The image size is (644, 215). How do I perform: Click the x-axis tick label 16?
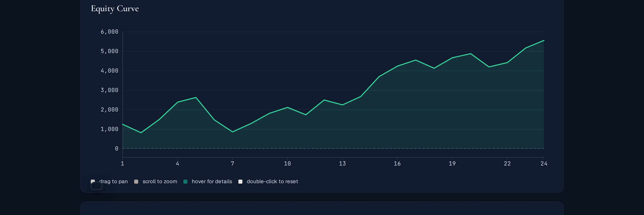click(x=397, y=164)
